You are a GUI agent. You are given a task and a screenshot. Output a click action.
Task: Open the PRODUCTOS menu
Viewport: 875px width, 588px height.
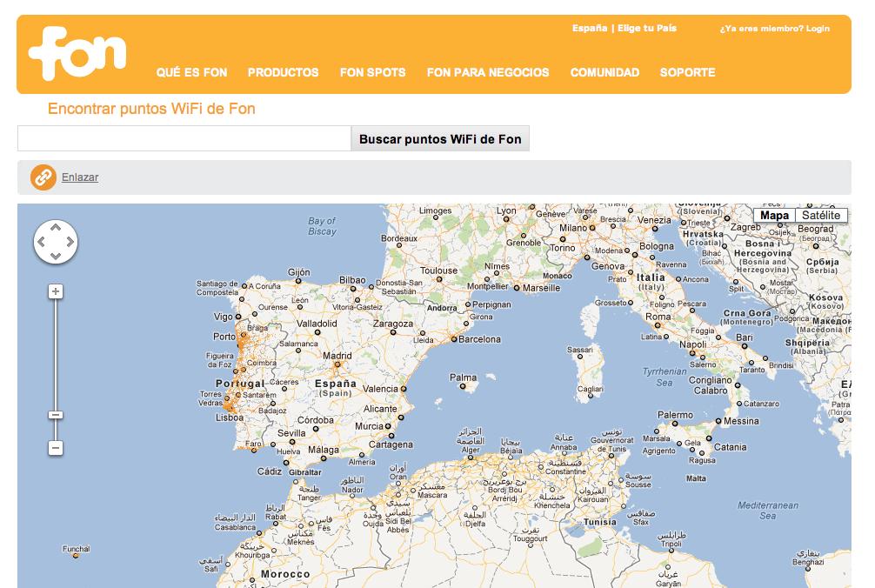click(x=283, y=72)
